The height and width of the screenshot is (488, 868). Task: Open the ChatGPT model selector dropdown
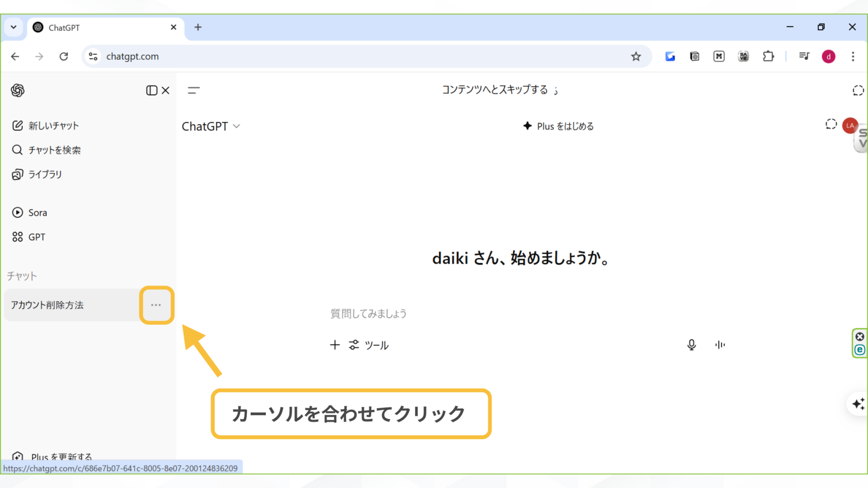[x=211, y=126]
